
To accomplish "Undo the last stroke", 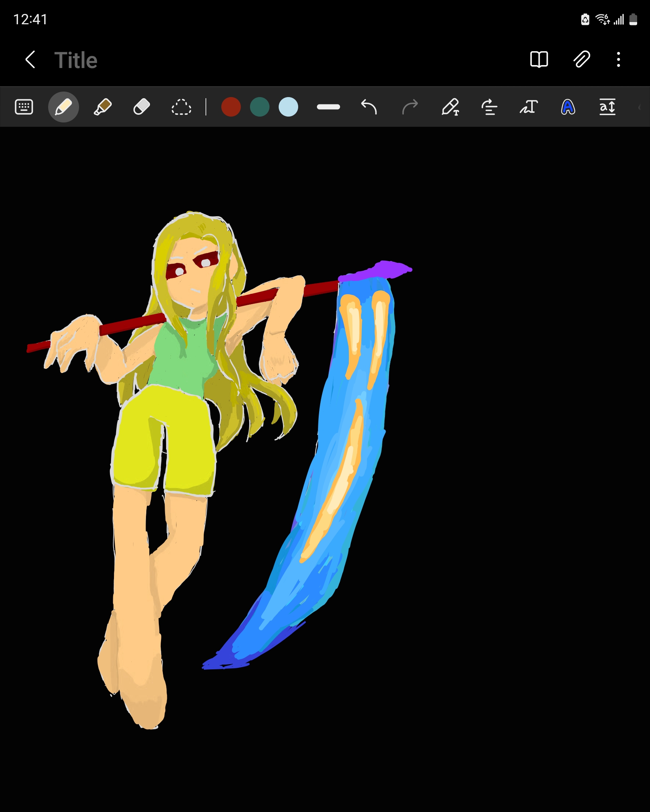I will click(x=369, y=107).
